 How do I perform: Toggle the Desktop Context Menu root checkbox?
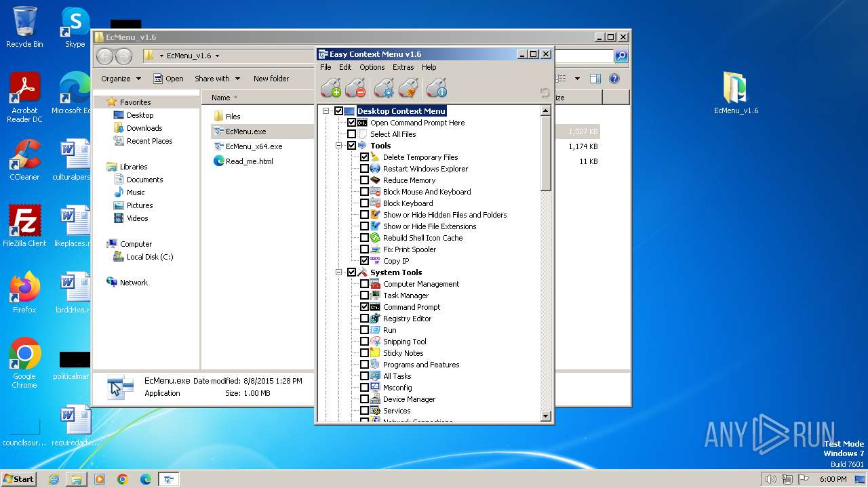pos(338,111)
